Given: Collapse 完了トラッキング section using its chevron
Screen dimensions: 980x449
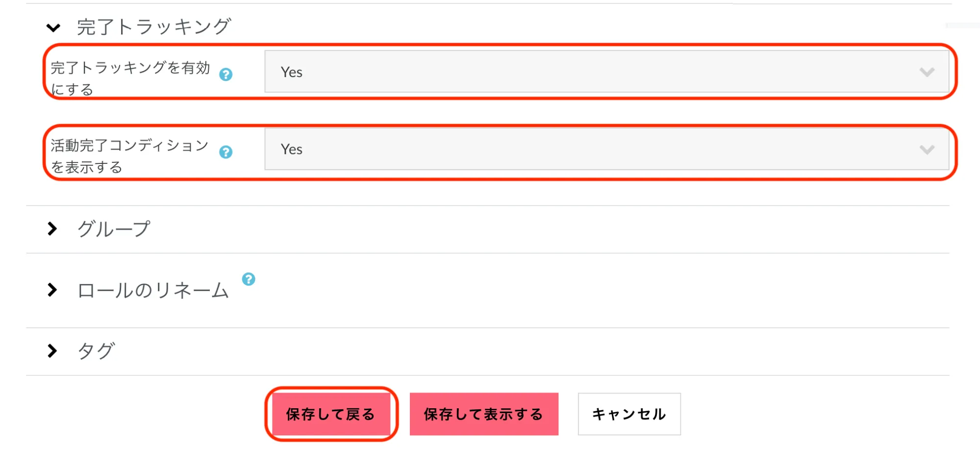Looking at the screenshot, I should click(x=53, y=27).
